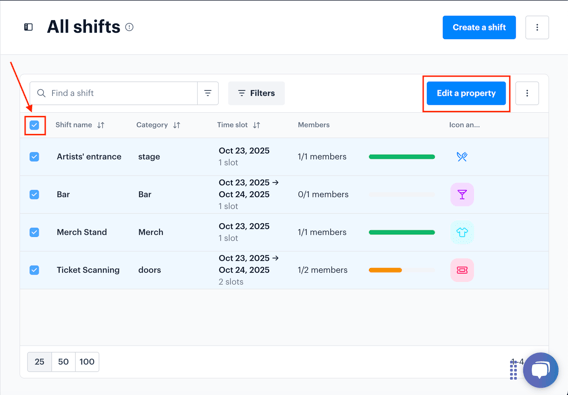568x395 pixels.
Task: Click the Merch category cell
Action: tap(151, 232)
